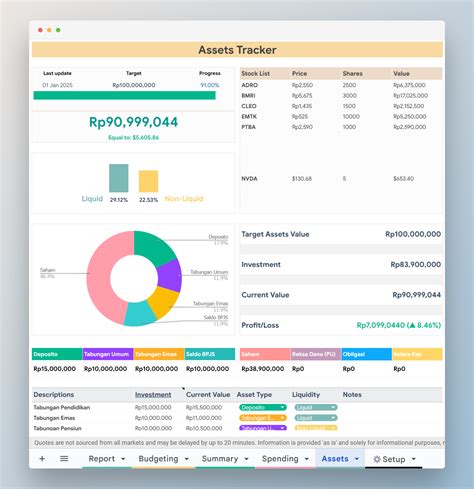This screenshot has width=474, height=489.
Task: Select the NVDA stock row cell
Action: (x=249, y=179)
